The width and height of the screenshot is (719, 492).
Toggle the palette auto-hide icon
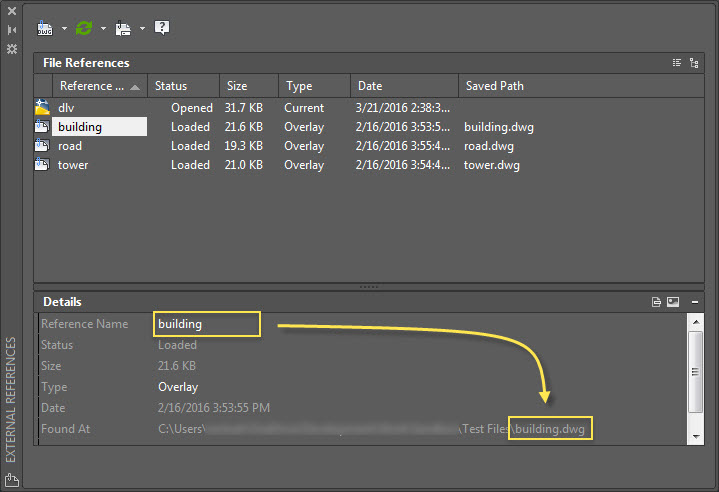pos(12,30)
